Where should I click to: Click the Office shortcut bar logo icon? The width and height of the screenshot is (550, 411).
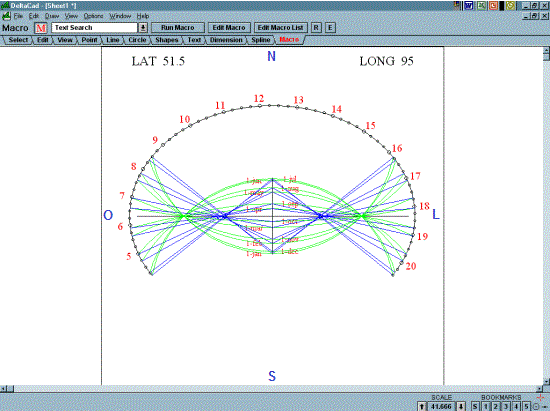[457, 6]
